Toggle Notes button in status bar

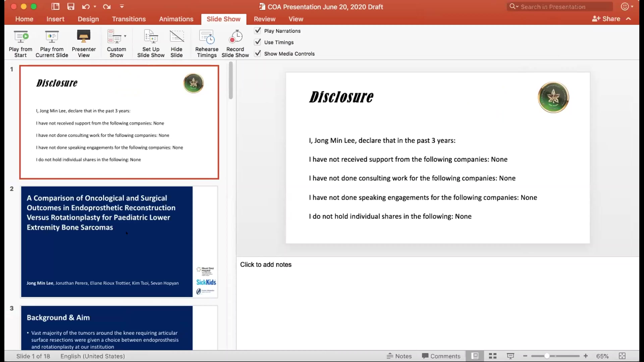coord(399,356)
